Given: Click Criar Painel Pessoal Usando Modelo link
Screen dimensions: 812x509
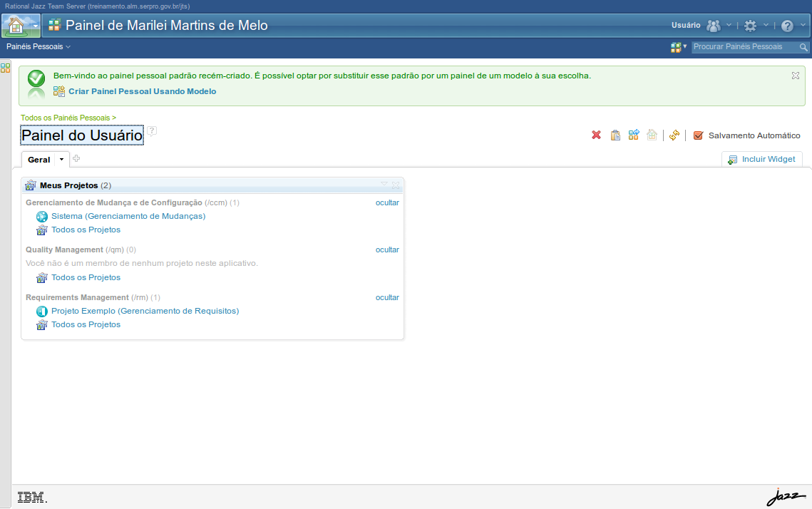Looking at the screenshot, I should click(x=143, y=91).
